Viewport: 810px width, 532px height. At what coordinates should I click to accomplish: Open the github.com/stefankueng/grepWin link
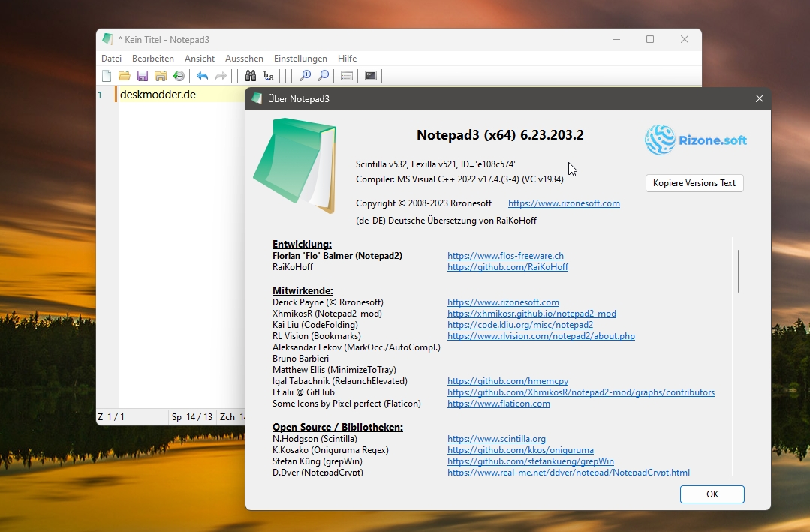(531, 461)
